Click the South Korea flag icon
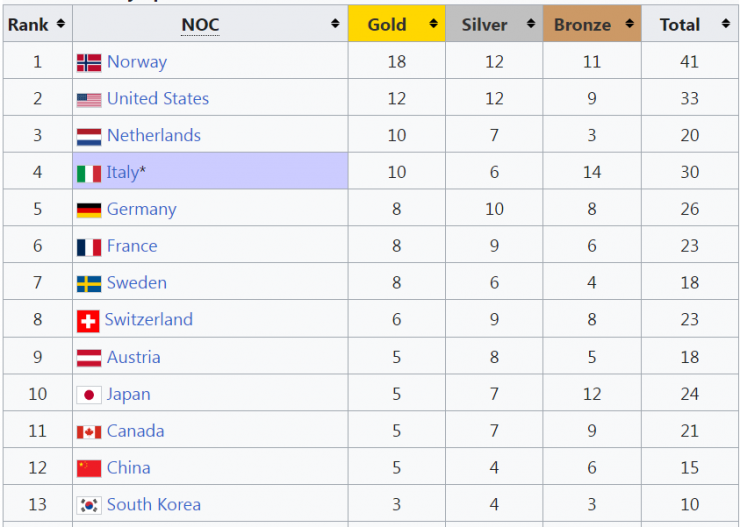The image size is (740, 527). pos(89,506)
